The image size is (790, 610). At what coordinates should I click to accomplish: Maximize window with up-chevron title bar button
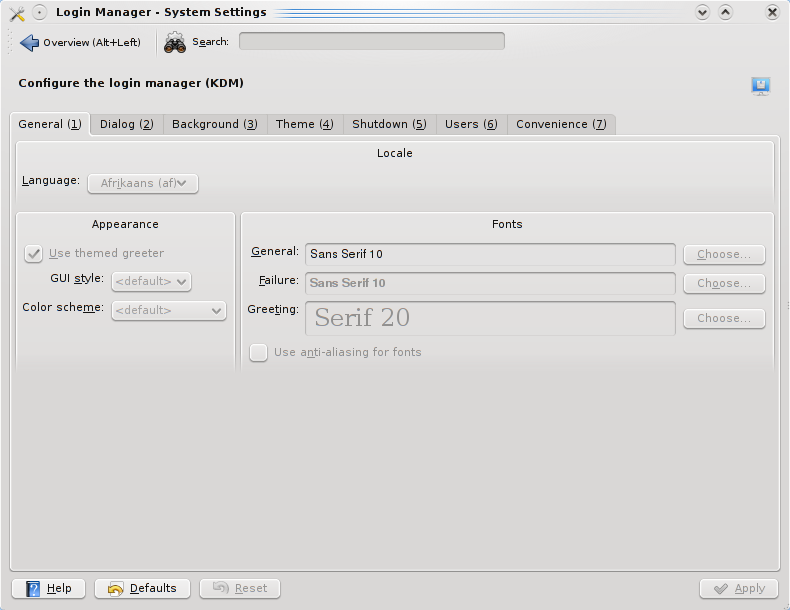click(725, 12)
